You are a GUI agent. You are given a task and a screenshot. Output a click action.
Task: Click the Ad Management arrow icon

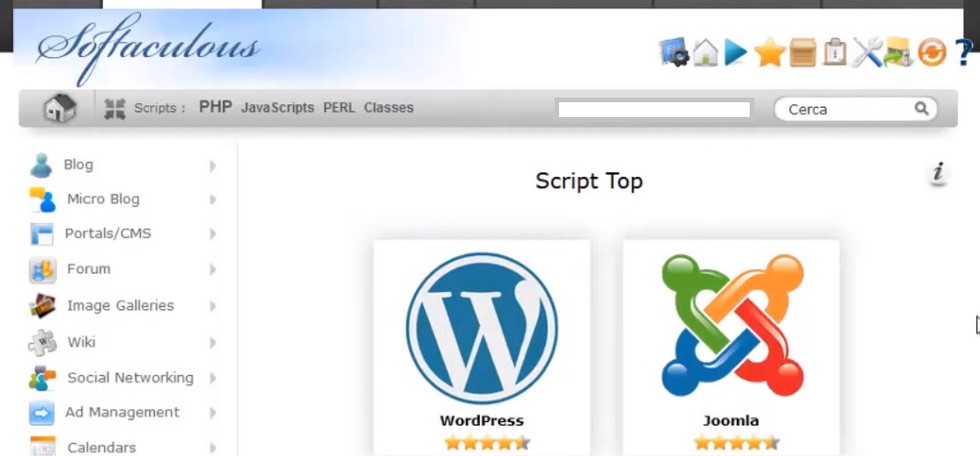click(41, 413)
